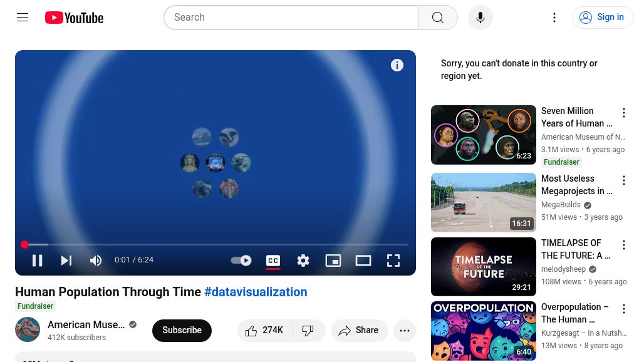
Task: Click the video progress bar scrubber
Action: 24,245
